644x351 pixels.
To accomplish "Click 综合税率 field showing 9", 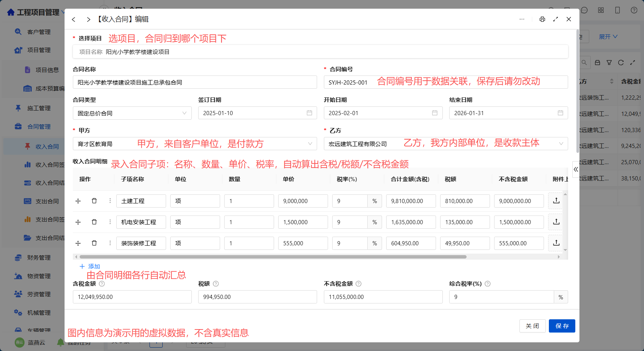I will [501, 297].
